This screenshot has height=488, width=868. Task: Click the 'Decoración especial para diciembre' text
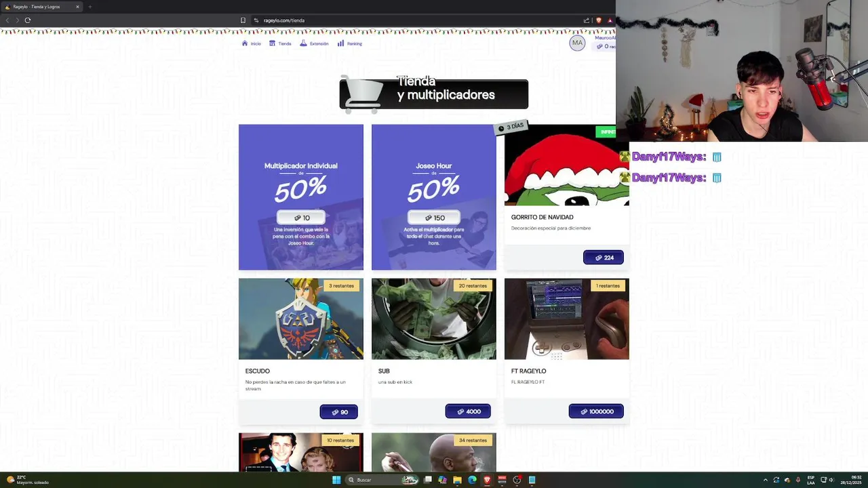[551, 228]
